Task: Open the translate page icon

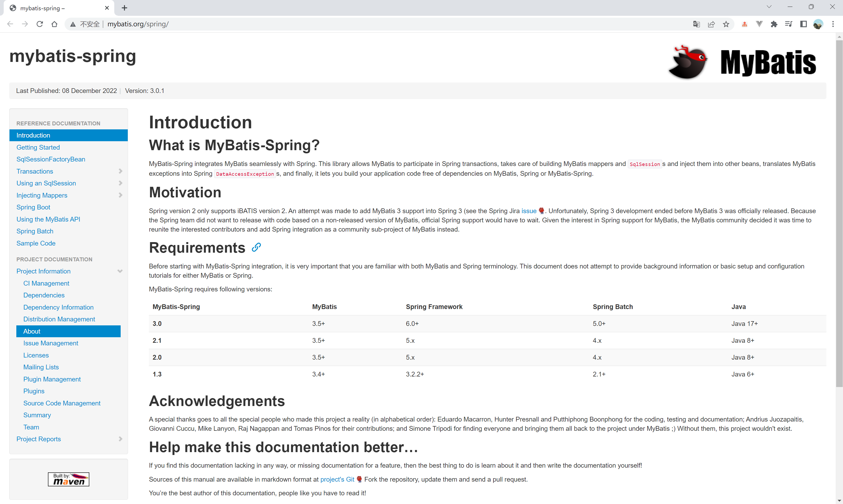Action: tap(696, 24)
